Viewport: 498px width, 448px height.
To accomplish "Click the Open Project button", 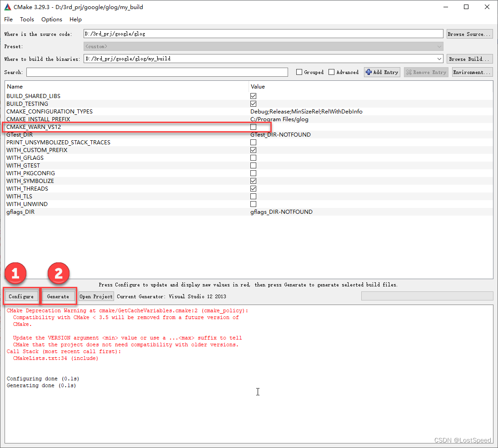I will point(96,296).
